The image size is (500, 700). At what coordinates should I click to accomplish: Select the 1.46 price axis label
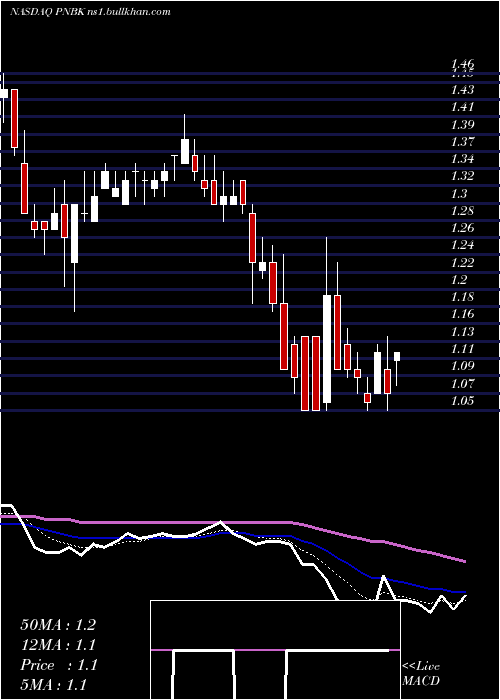(462, 65)
